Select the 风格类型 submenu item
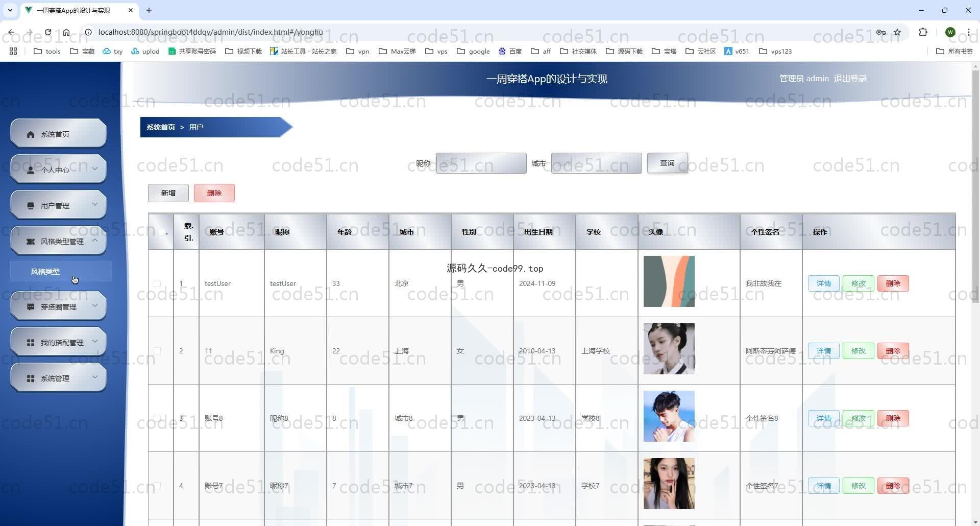Viewport: 980px width, 526px height. point(61,272)
